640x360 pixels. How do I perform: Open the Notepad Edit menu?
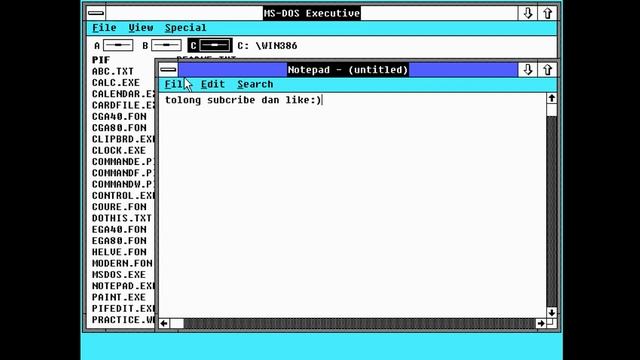pos(213,84)
